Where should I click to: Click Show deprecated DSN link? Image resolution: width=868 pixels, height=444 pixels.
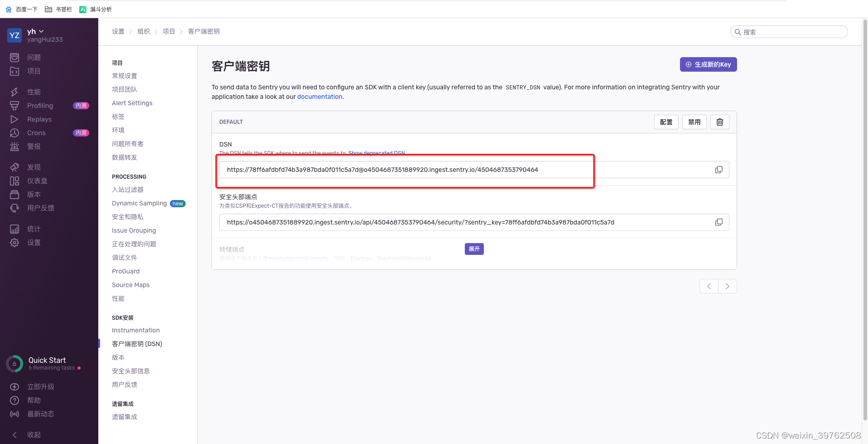click(376, 153)
